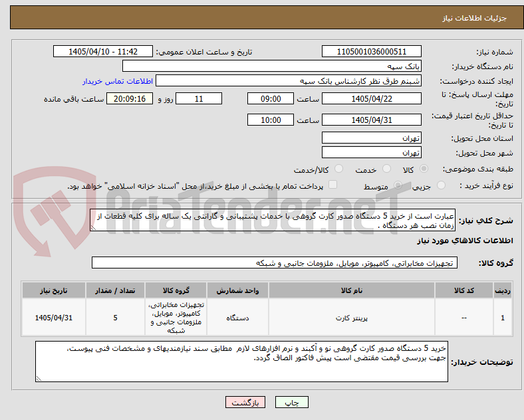
Task: Click the remaining time field 20:09:16
Action: [130, 98]
